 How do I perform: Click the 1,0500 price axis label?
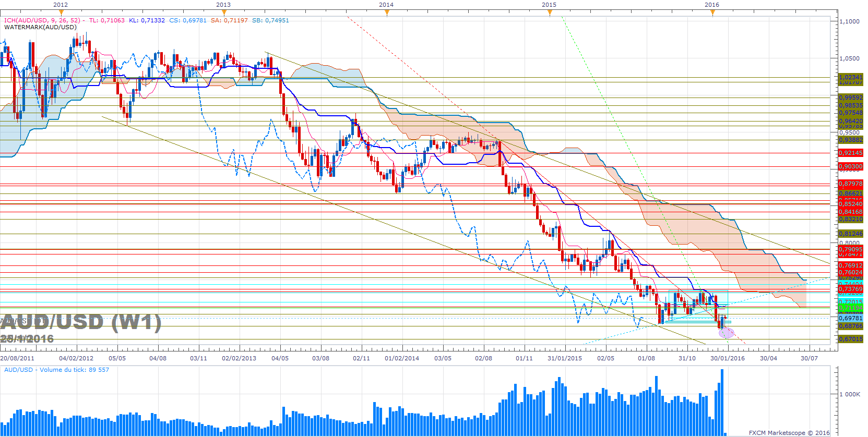(850, 58)
